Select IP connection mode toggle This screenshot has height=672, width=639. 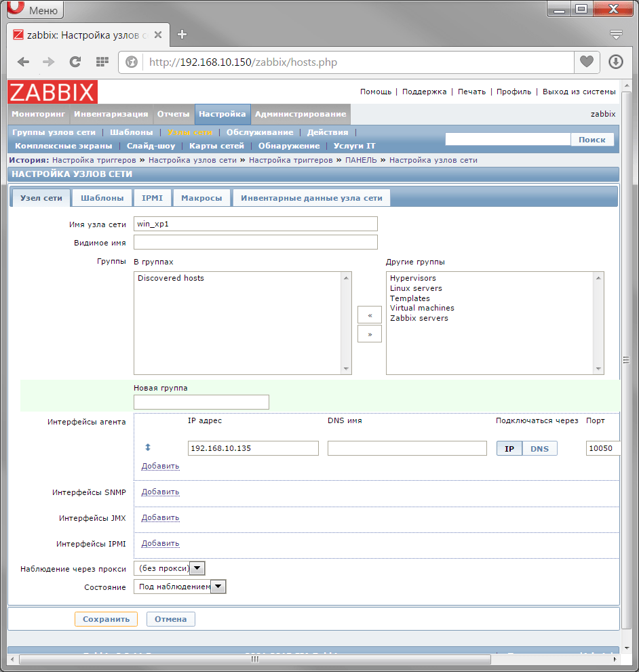(x=509, y=448)
